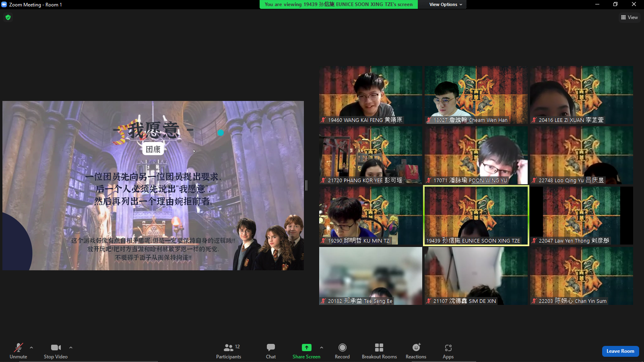Select SIM DE XIN's video tile

[x=476, y=276]
